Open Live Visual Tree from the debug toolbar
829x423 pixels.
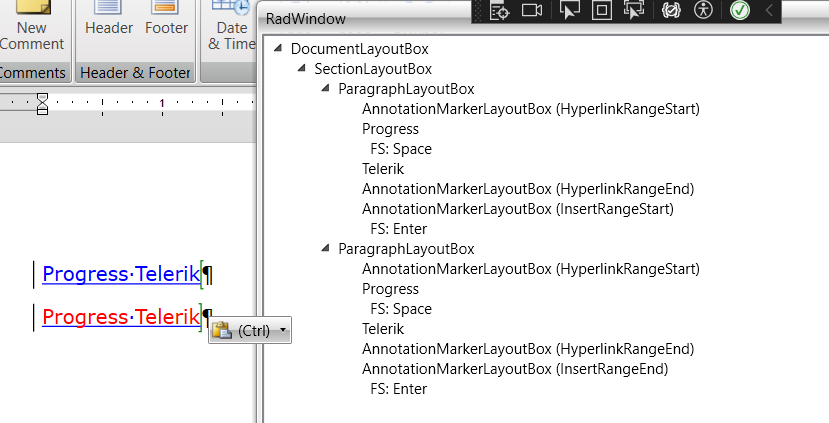(x=499, y=10)
